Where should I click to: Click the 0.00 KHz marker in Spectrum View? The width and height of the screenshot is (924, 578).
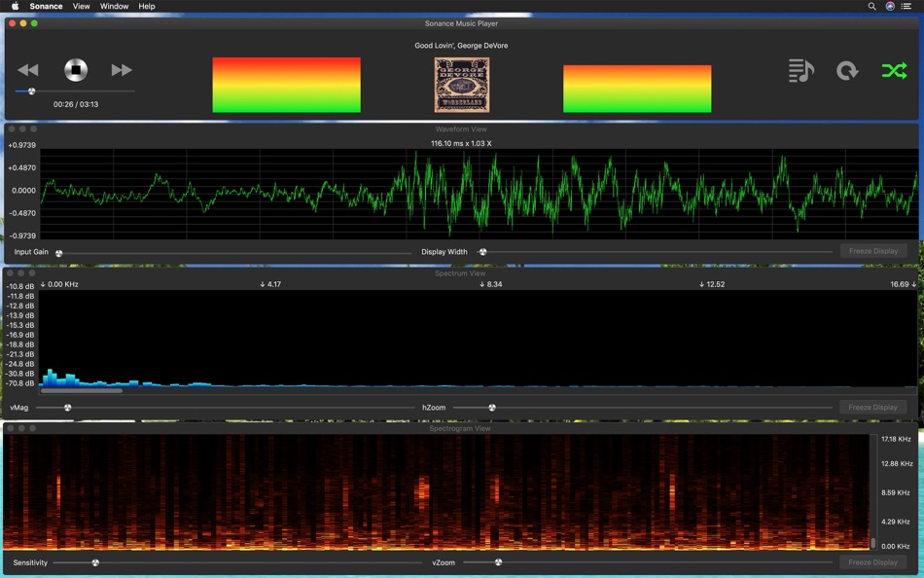59,284
